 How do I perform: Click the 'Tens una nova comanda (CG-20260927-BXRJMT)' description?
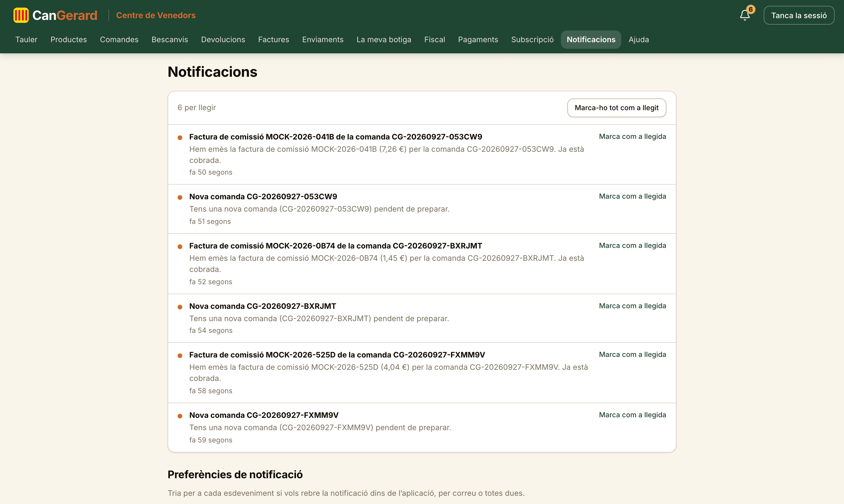tap(319, 319)
